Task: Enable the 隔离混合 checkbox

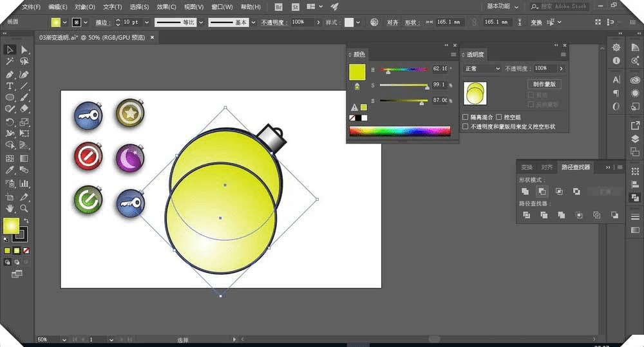Action: coord(466,117)
